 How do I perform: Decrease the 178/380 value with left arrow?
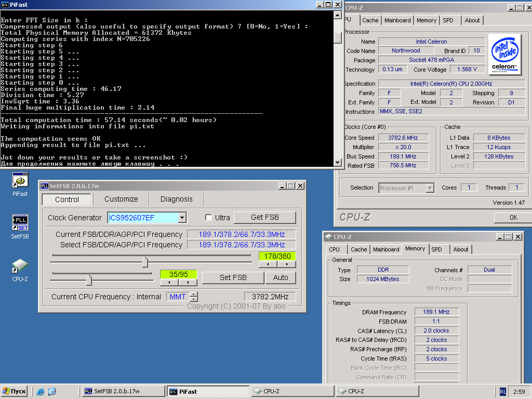(x=268, y=264)
